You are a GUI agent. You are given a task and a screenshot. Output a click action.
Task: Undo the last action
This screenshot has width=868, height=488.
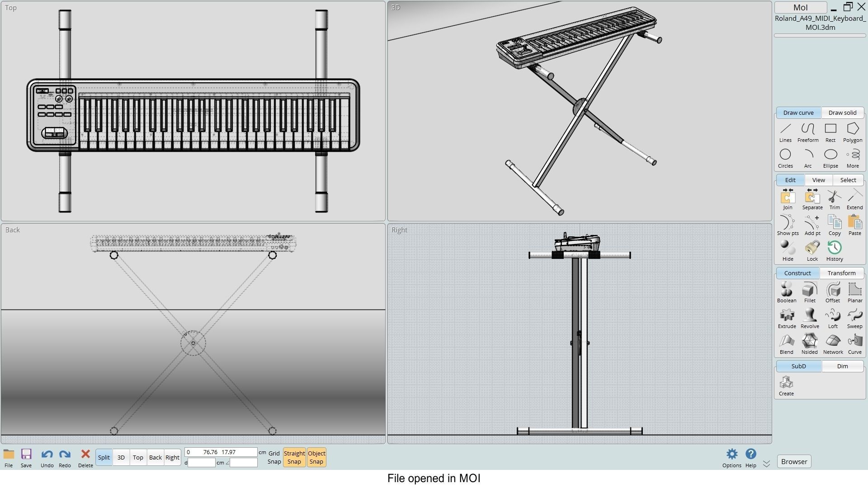point(47,458)
